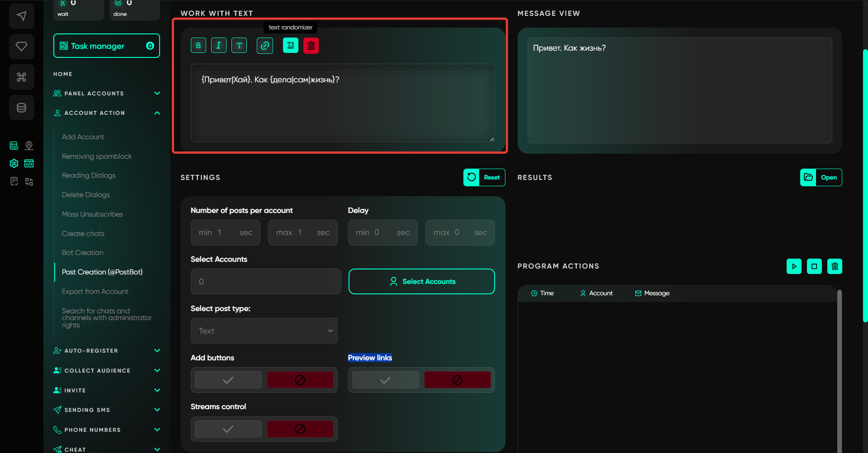This screenshot has height=453, width=868.
Task: Click red trash icon to clear text
Action: (x=311, y=46)
